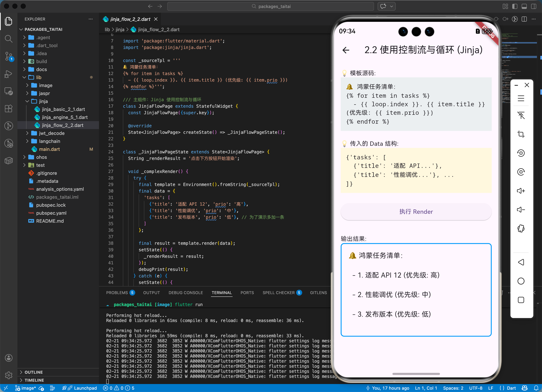Open jinja_basic_2_1.dart in the explorer
The width and height of the screenshot is (542, 392).
click(x=63, y=109)
